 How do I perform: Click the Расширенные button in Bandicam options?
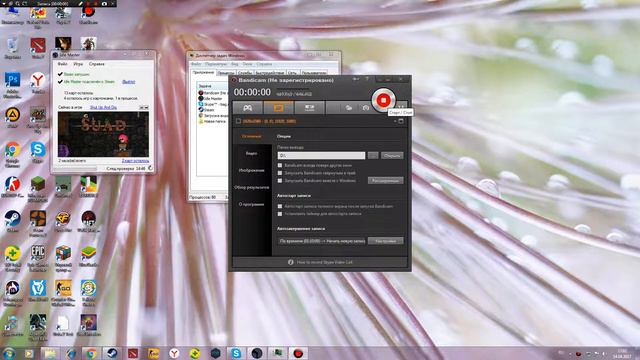(386, 180)
